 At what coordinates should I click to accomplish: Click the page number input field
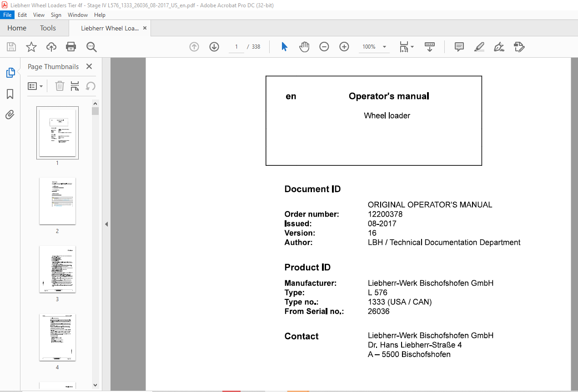(236, 47)
